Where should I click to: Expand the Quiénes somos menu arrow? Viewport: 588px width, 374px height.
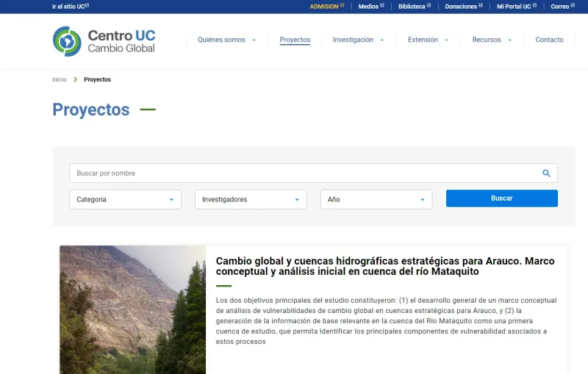point(254,40)
